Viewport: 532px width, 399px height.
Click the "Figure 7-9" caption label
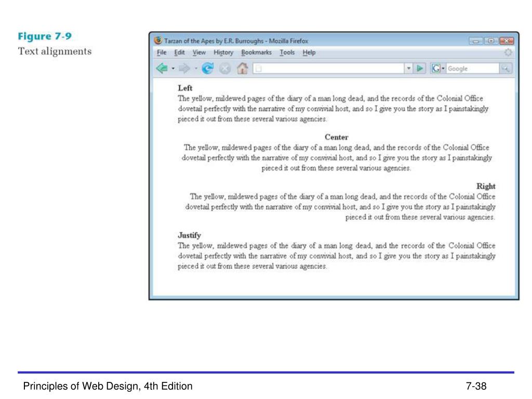point(45,36)
